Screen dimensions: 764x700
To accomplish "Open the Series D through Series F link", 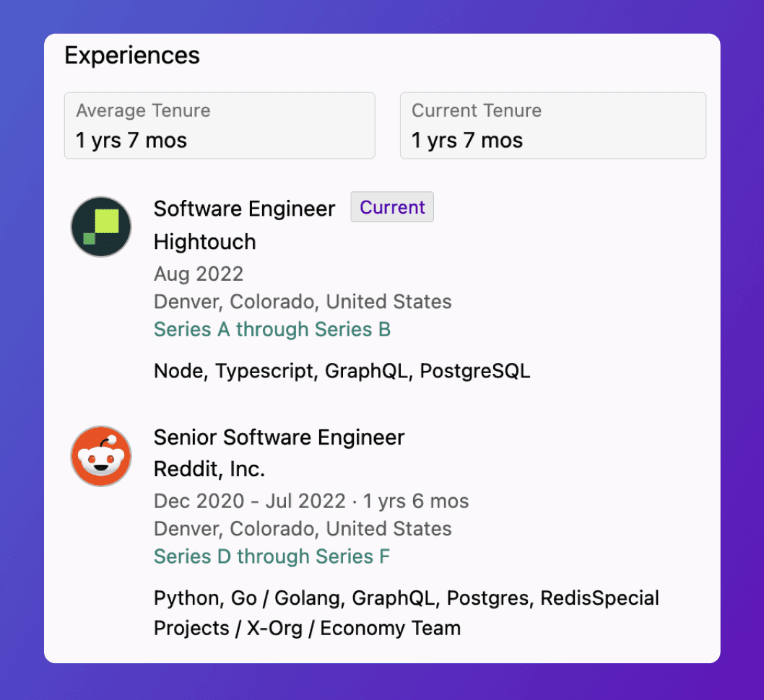I will [x=272, y=556].
